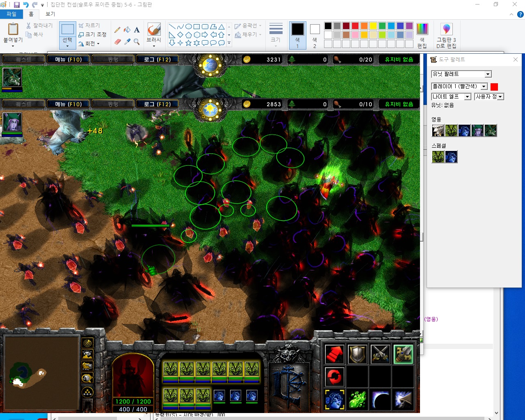Open the 유닛 팔레트 combo box
This screenshot has width=525, height=420.
click(461, 74)
